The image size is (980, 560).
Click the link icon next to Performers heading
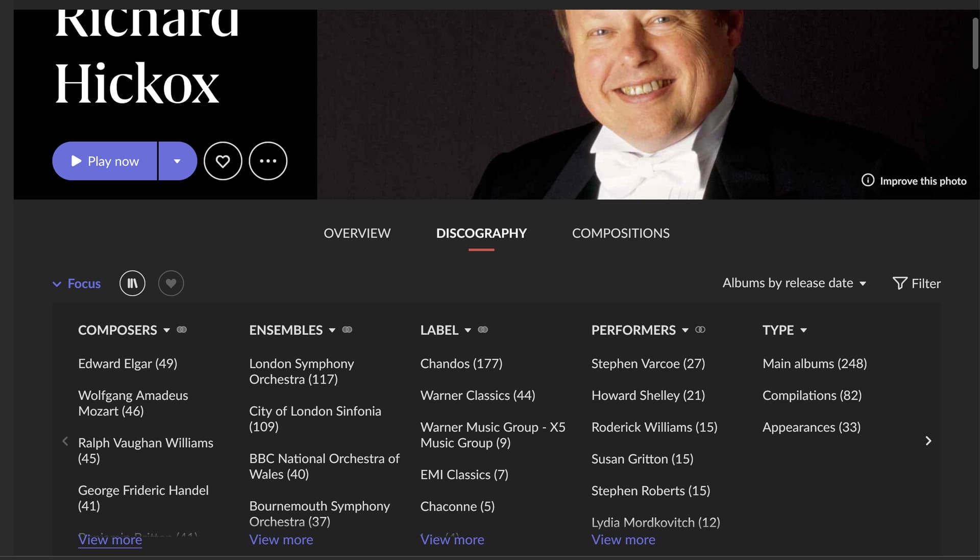click(x=700, y=329)
